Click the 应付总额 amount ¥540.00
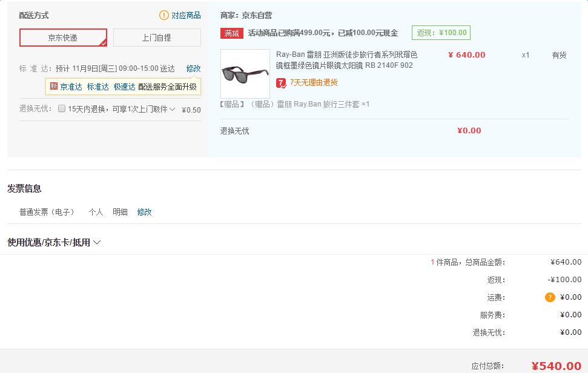 (557, 366)
